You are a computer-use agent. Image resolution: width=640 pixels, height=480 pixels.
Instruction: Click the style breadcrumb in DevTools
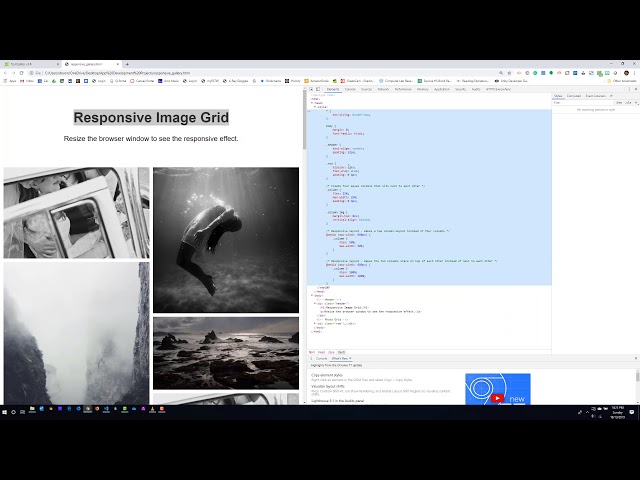pos(331,352)
